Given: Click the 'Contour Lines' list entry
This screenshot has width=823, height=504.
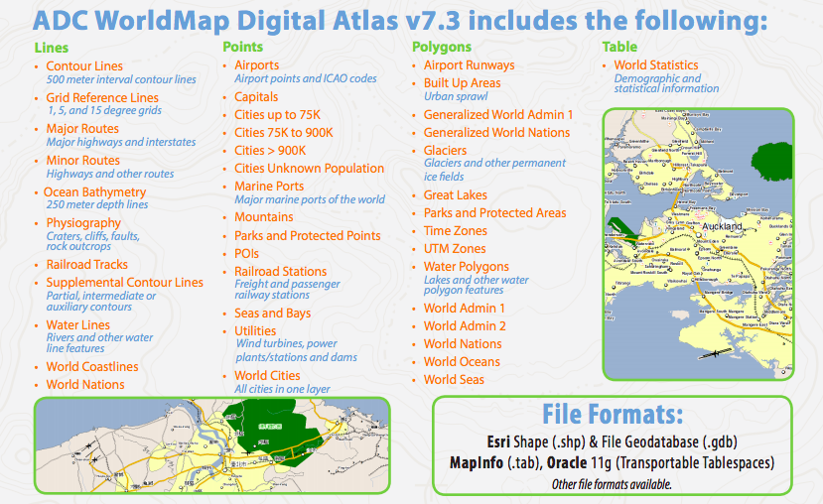Looking at the screenshot, I should click(84, 66).
